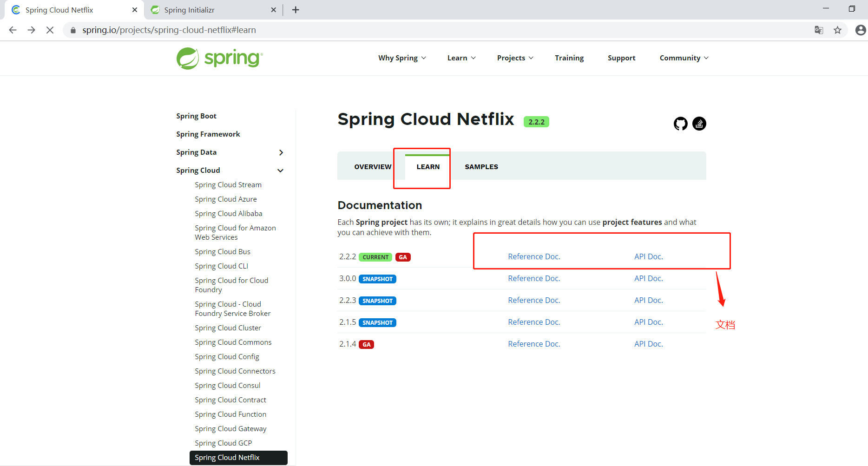This screenshot has width=868, height=466.
Task: Open Spring Cloud CLI project
Action: (222, 266)
